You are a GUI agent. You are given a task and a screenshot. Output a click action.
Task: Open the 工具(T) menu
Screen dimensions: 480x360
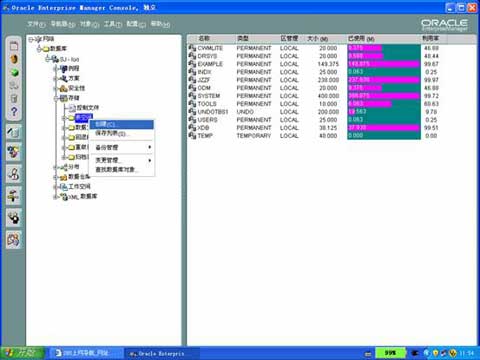pos(113,24)
